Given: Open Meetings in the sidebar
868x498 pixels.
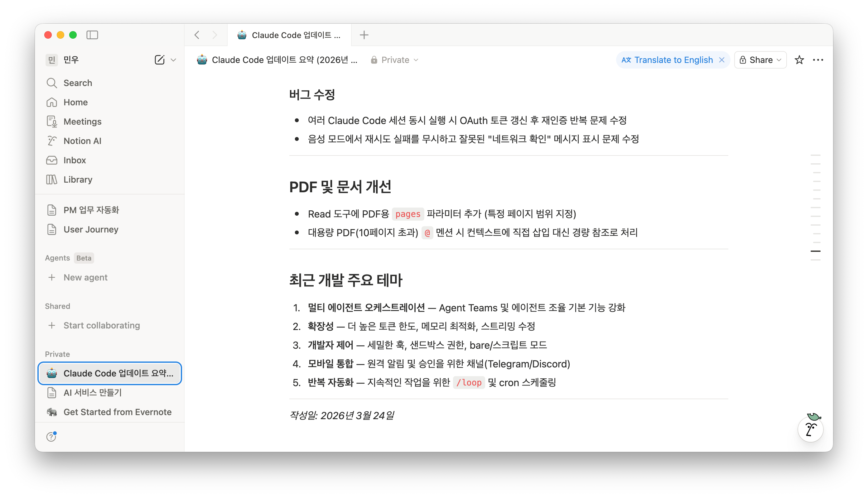Looking at the screenshot, I should [109, 122].
